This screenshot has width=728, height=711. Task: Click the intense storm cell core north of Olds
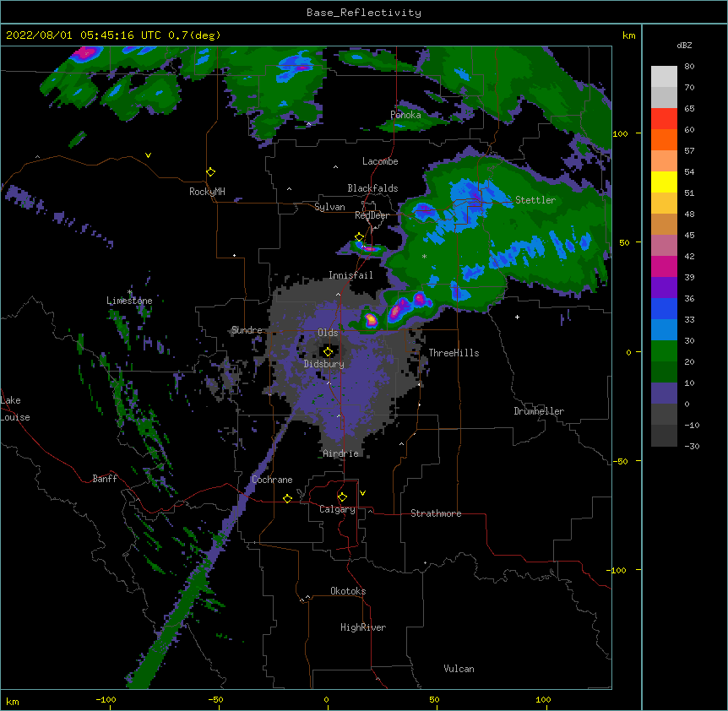coord(371,319)
